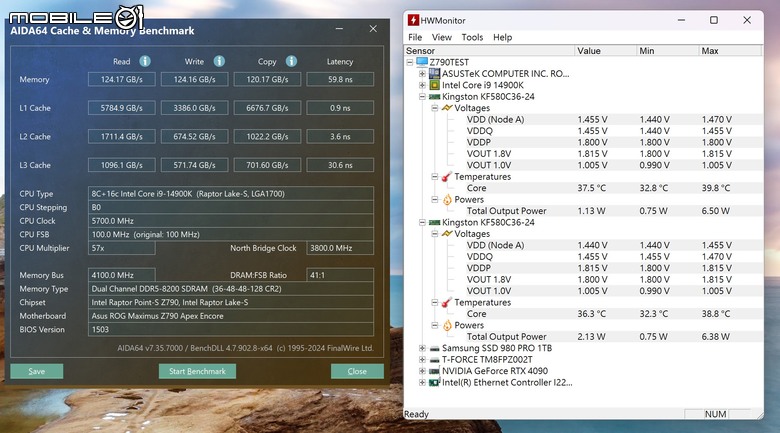This screenshot has height=433, width=780.
Task: Click the NUM status bar indicator
Action: [715, 414]
